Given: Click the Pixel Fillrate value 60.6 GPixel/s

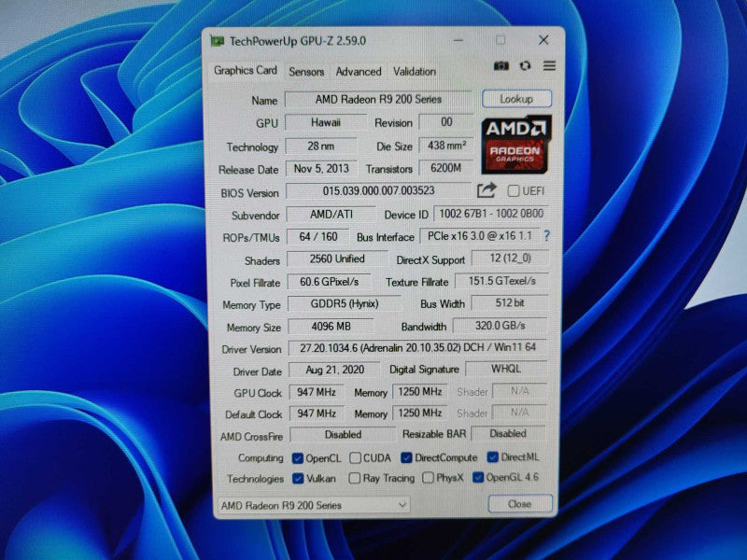Looking at the screenshot, I should [330, 282].
